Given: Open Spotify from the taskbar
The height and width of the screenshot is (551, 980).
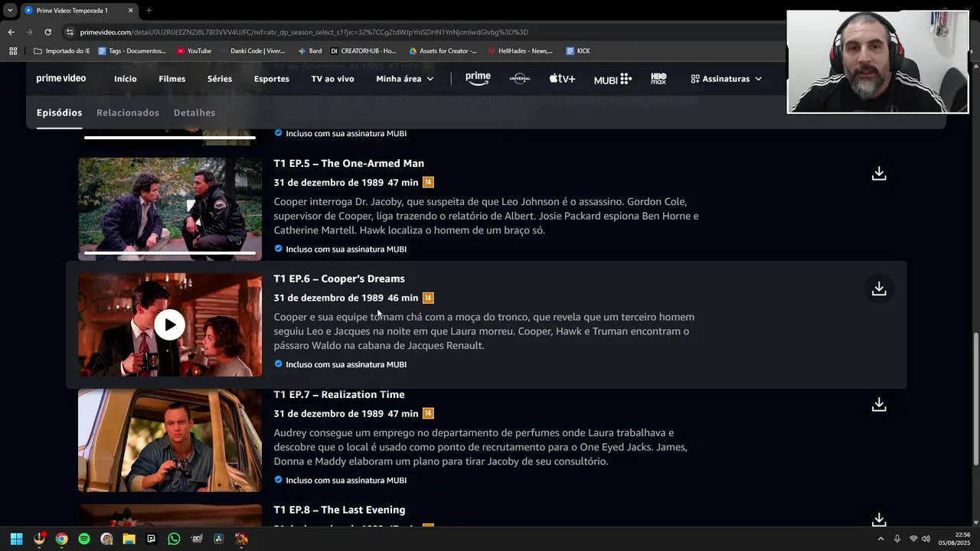Looking at the screenshot, I should click(84, 539).
